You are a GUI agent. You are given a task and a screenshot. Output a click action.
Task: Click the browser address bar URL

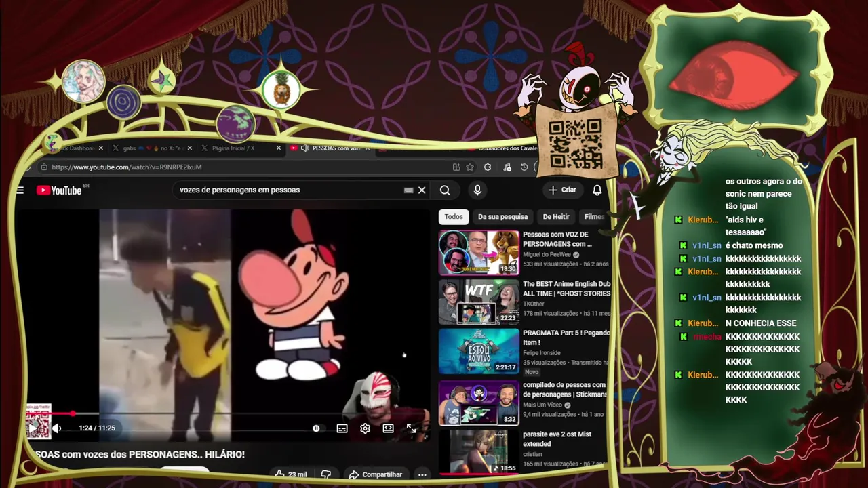coord(127,167)
